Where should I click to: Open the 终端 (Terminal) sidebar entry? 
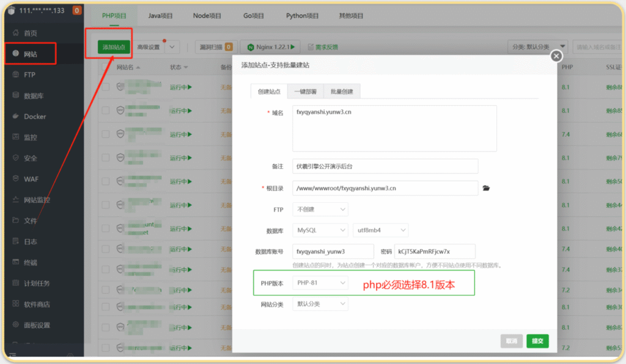point(29,263)
